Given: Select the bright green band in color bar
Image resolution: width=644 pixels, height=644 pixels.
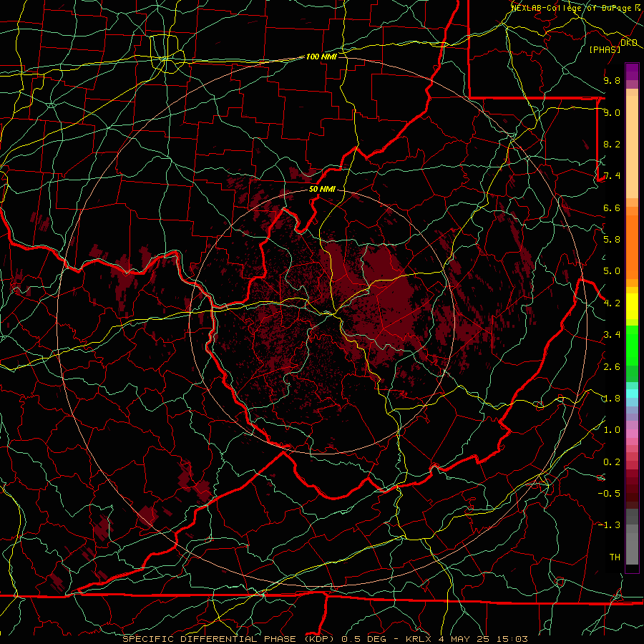Looking at the screenshot, I should pos(632,345).
